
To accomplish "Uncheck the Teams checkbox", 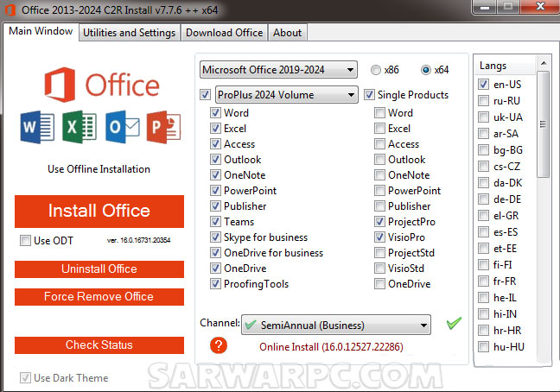I will coord(215,222).
